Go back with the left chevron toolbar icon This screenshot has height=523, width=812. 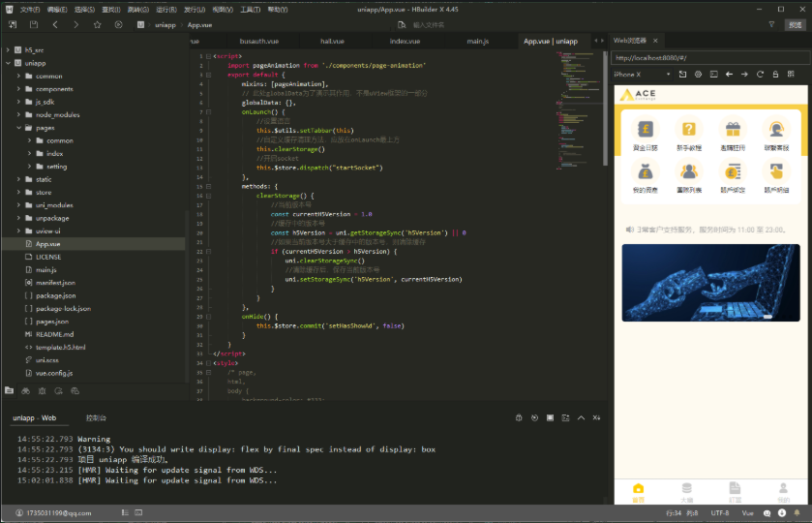[55, 24]
